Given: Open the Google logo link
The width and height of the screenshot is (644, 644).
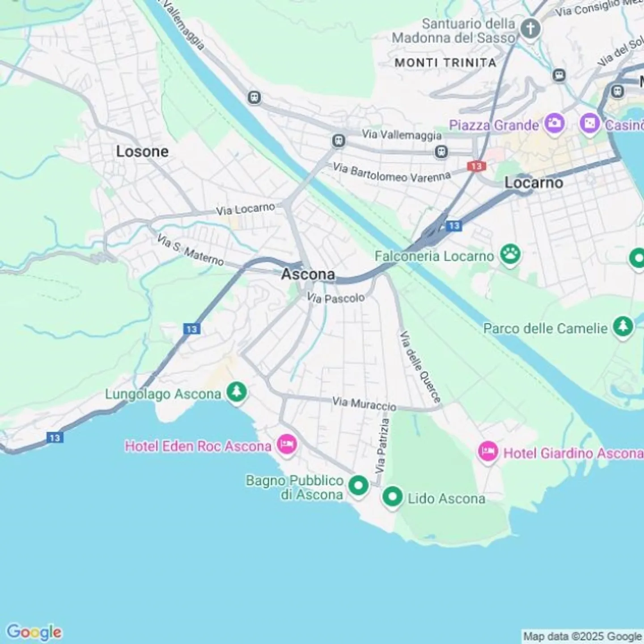Looking at the screenshot, I should tap(34, 632).
